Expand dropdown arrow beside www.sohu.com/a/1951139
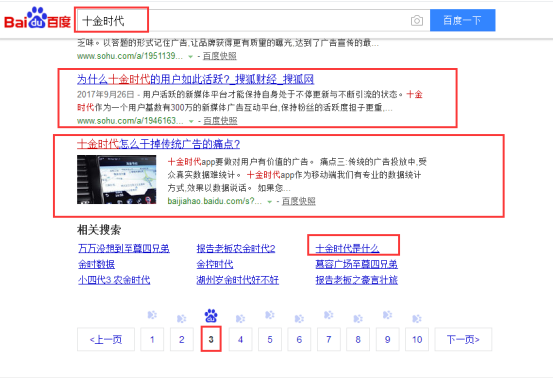Image resolution: width=554 pixels, height=379 pixels. (x=190, y=57)
